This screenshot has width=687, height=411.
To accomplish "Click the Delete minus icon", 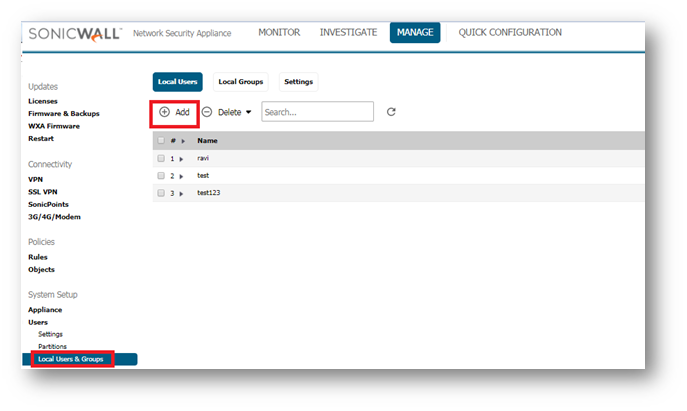I will [x=207, y=112].
